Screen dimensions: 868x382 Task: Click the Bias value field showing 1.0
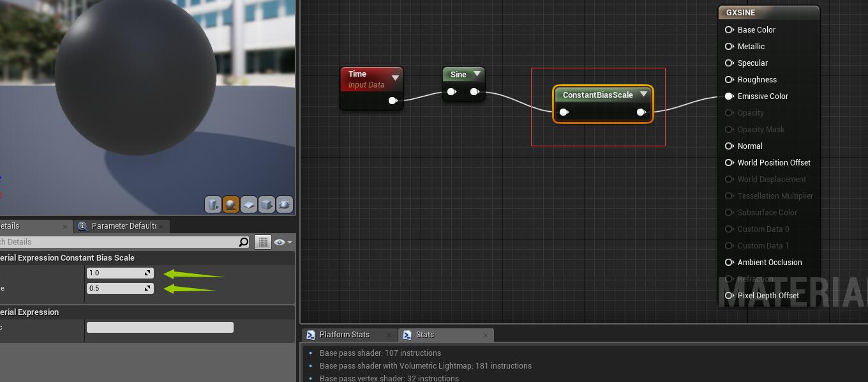pyautogui.click(x=116, y=273)
